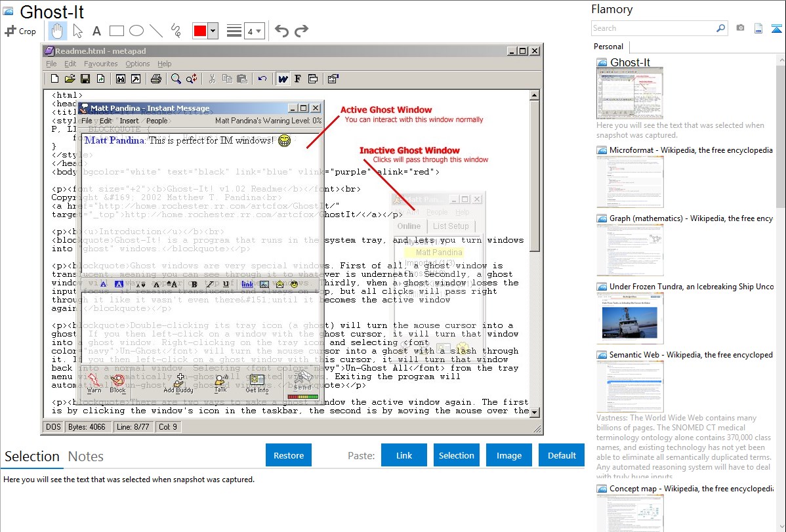Open Insert menu in the Instant Message window
The height and width of the screenshot is (532, 786).
pyautogui.click(x=129, y=121)
